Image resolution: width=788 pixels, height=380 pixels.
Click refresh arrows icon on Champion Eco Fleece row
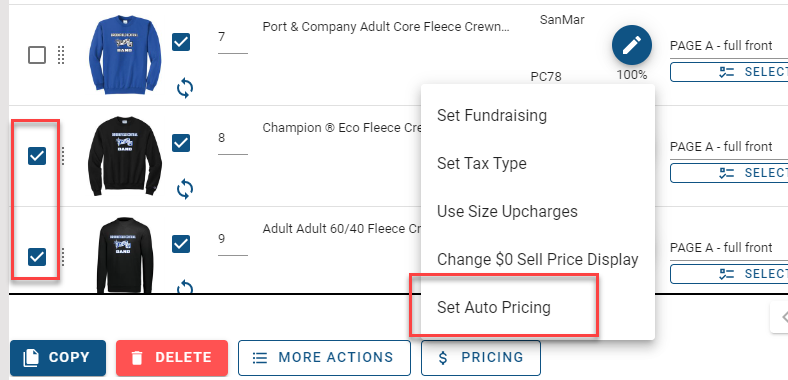(x=185, y=189)
